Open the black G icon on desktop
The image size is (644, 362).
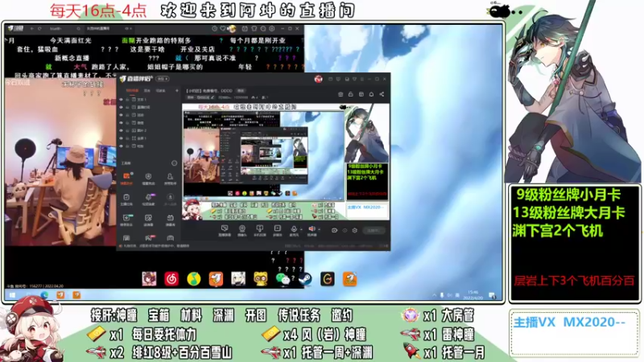click(328, 279)
